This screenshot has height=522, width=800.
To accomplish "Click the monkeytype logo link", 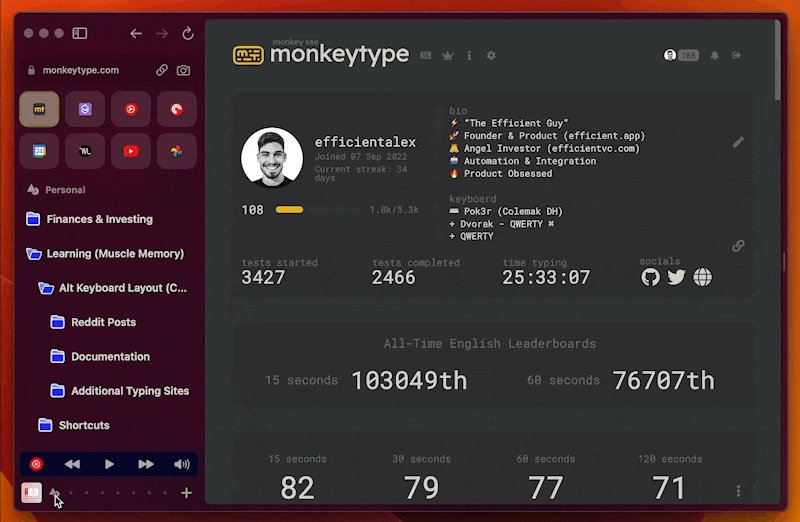I will pos(320,55).
